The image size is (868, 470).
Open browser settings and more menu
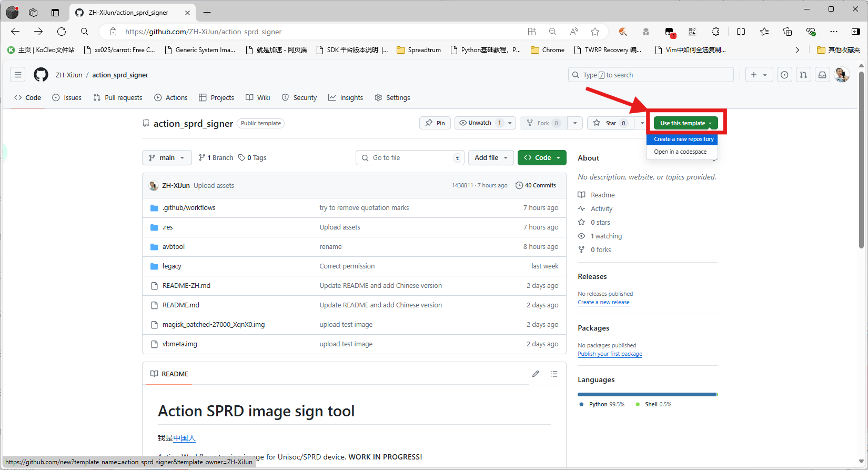[834, 32]
